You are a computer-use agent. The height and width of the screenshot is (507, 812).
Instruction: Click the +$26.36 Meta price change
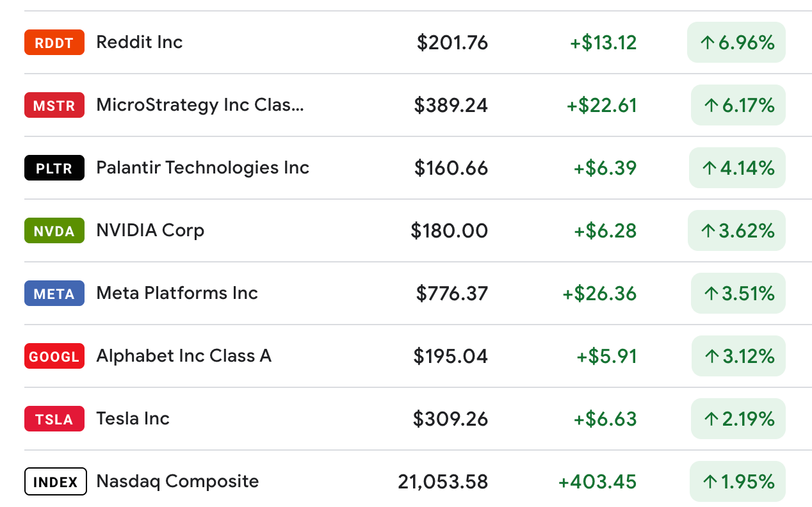pos(599,293)
